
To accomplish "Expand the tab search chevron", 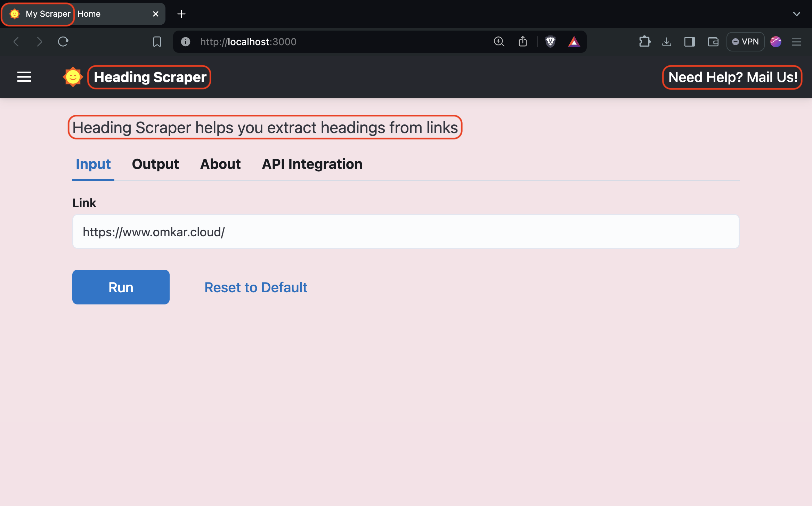I will click(796, 14).
